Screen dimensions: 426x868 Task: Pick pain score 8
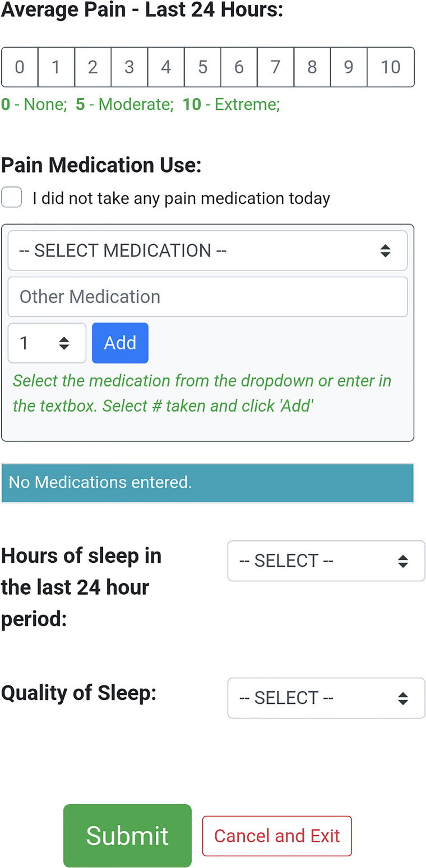[x=312, y=67]
